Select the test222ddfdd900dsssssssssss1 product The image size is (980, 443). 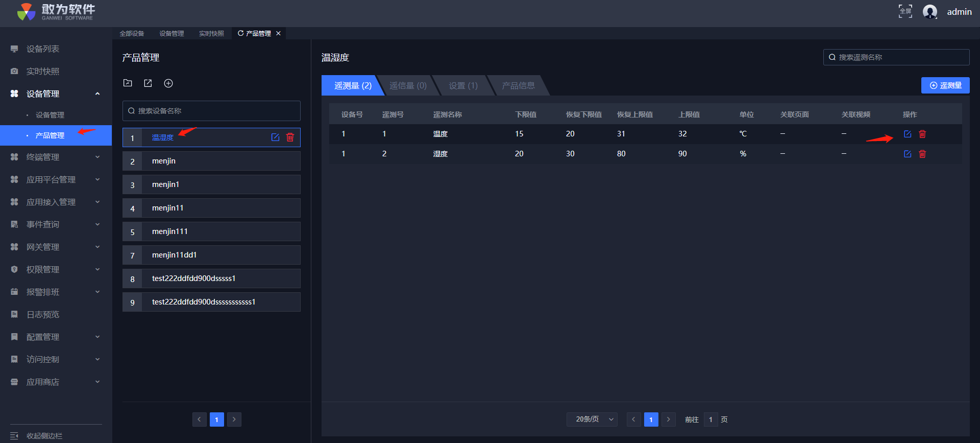pyautogui.click(x=211, y=302)
